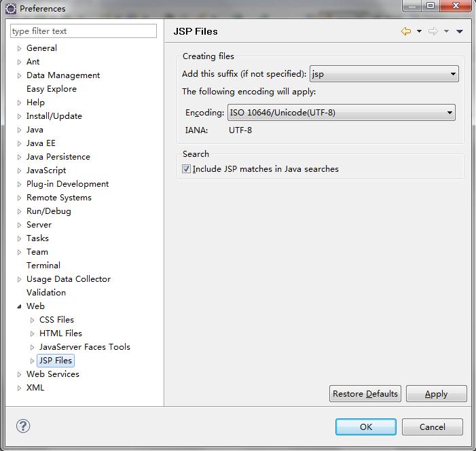
Task: Expand the Java EE node
Action: point(19,143)
